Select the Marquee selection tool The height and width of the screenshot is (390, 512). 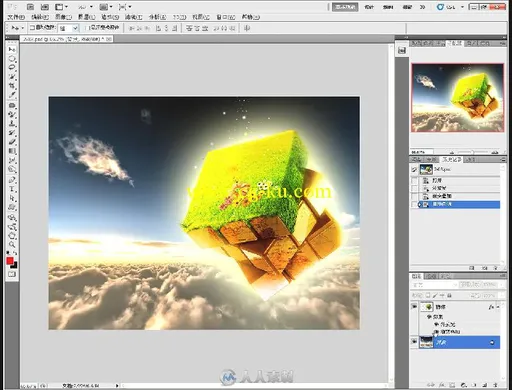tap(12, 59)
